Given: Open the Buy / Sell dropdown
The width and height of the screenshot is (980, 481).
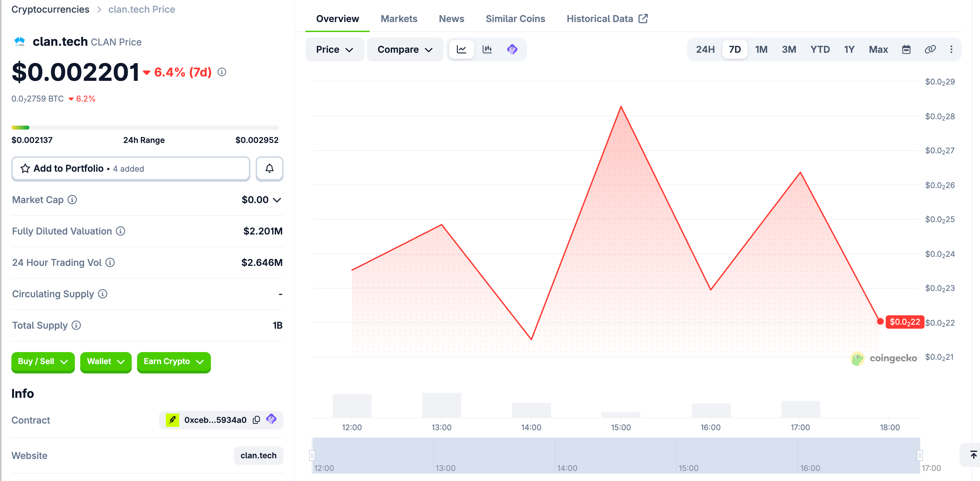Looking at the screenshot, I should (43, 362).
